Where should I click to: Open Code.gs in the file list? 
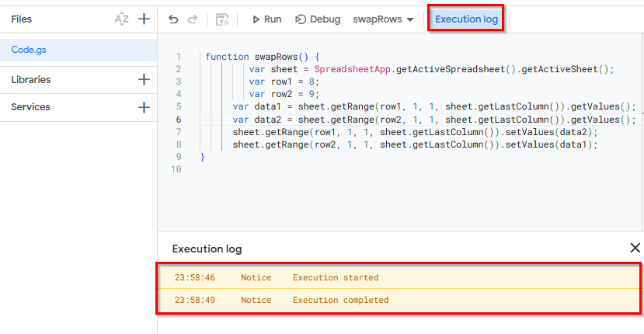click(28, 50)
